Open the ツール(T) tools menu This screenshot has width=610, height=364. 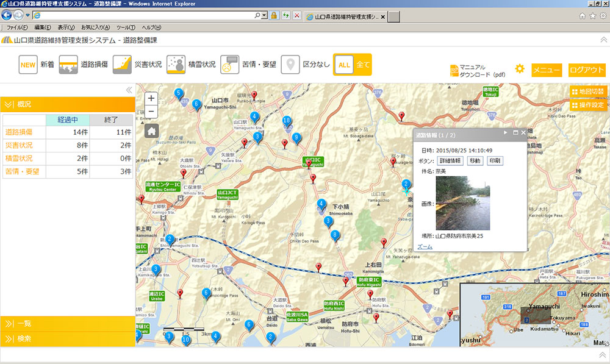125,27
